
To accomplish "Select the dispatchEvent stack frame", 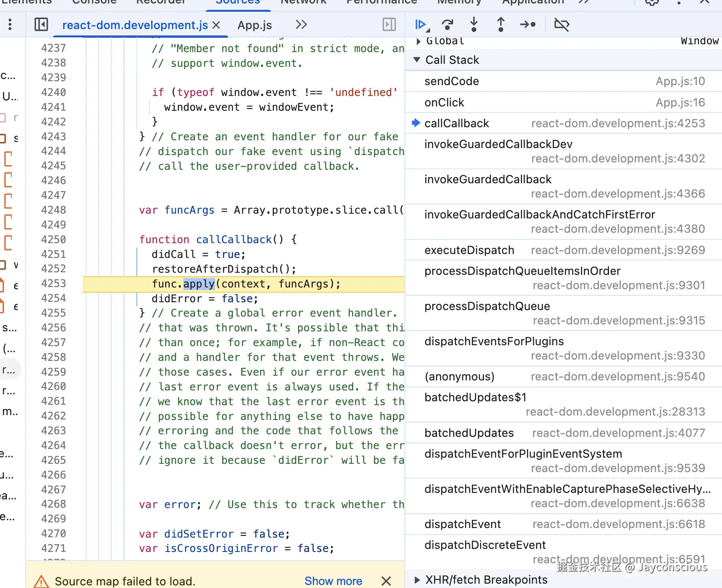I will coord(564,524).
